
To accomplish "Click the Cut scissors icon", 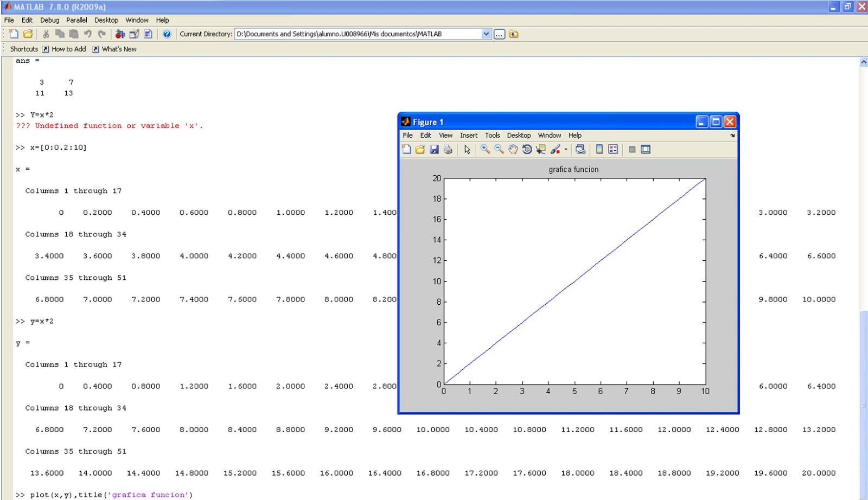I will [x=46, y=34].
